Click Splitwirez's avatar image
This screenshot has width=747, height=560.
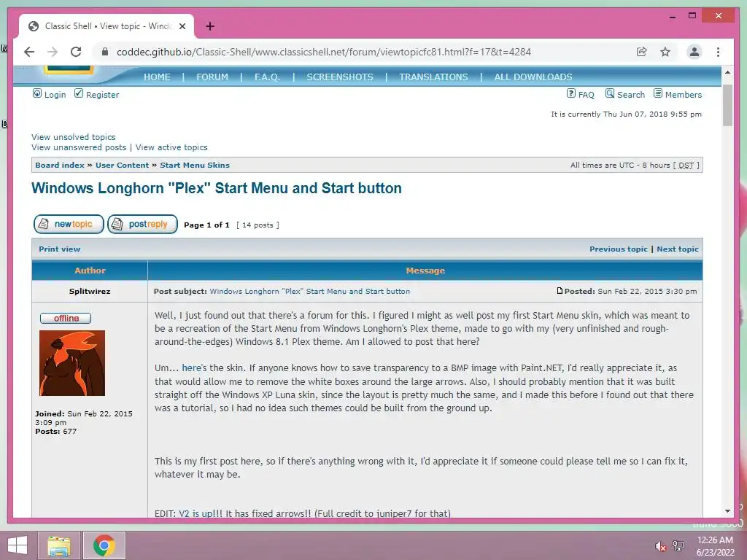72,363
